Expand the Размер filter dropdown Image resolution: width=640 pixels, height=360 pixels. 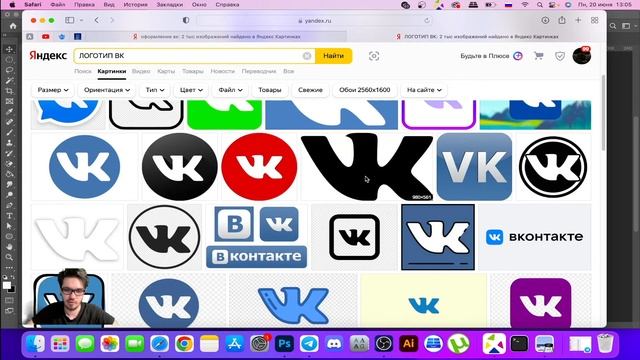[53, 90]
